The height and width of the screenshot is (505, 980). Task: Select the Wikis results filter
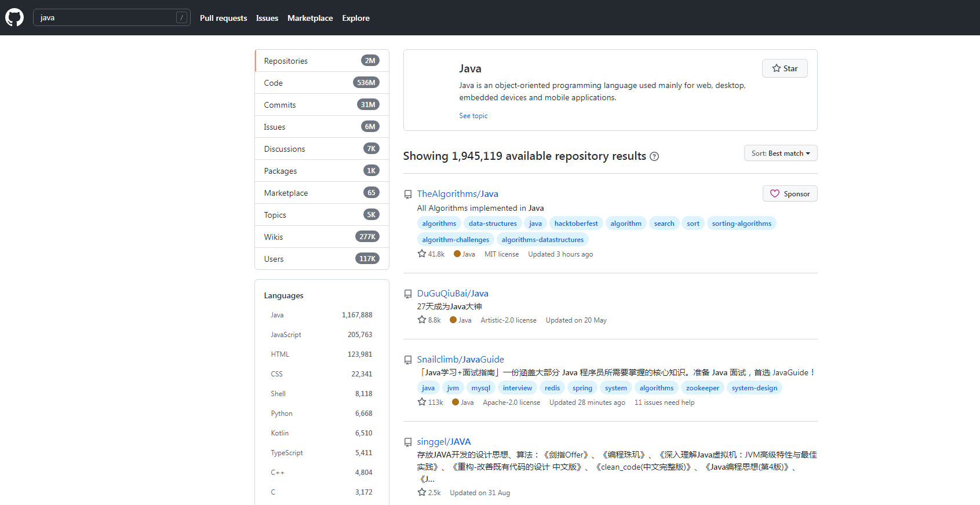[x=322, y=237]
